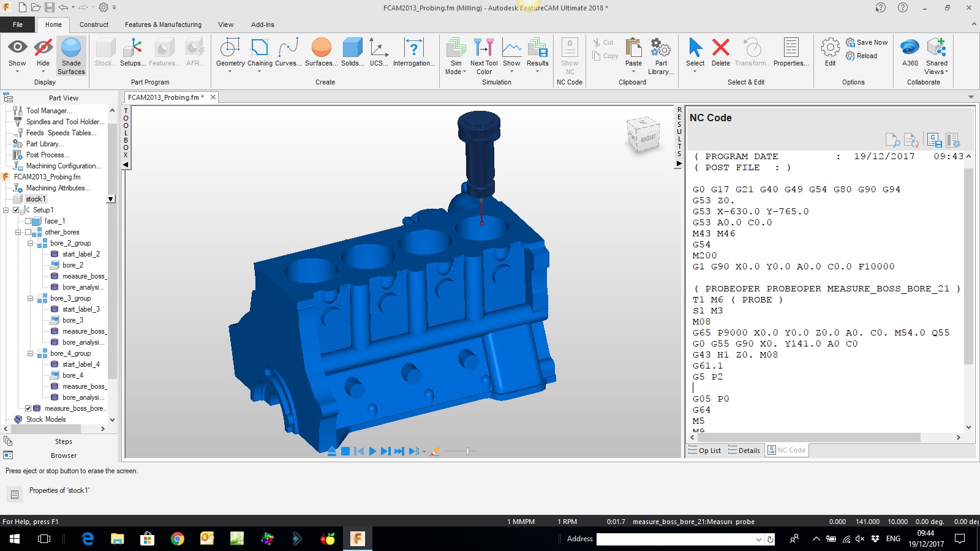Open the File menu
This screenshot has height=551, width=980.
18,24
